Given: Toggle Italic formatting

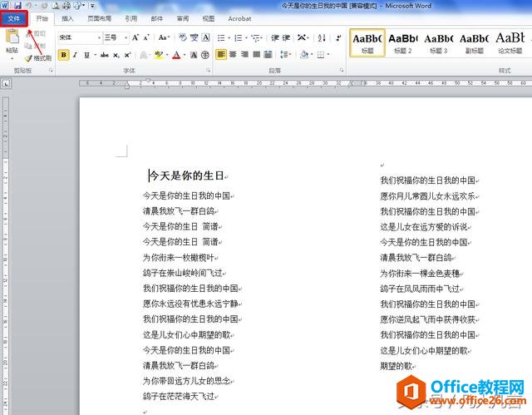Looking at the screenshot, I should click(76, 55).
